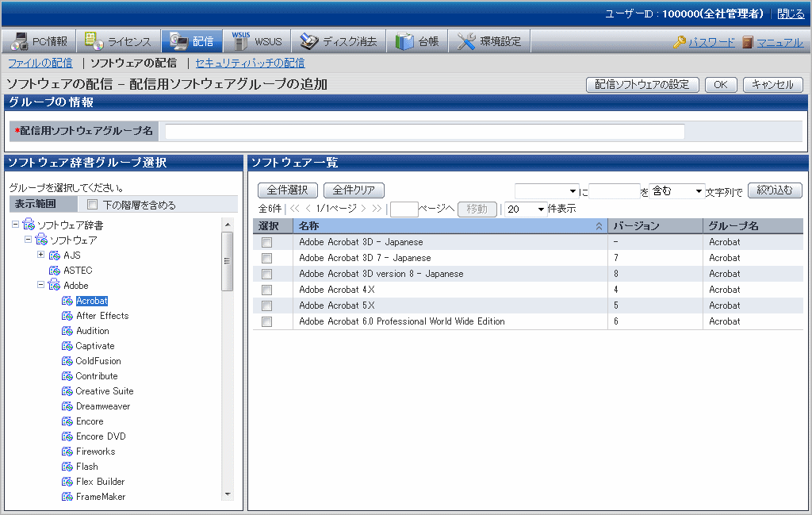Select Adobe Acrobat 6.0 Professional checkbox
The height and width of the screenshot is (515, 812).
click(267, 321)
